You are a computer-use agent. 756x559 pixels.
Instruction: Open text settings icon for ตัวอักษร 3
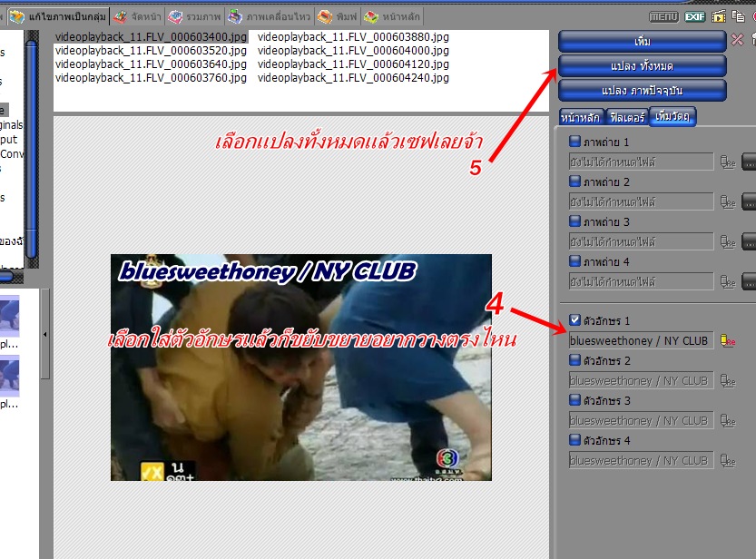(x=728, y=421)
